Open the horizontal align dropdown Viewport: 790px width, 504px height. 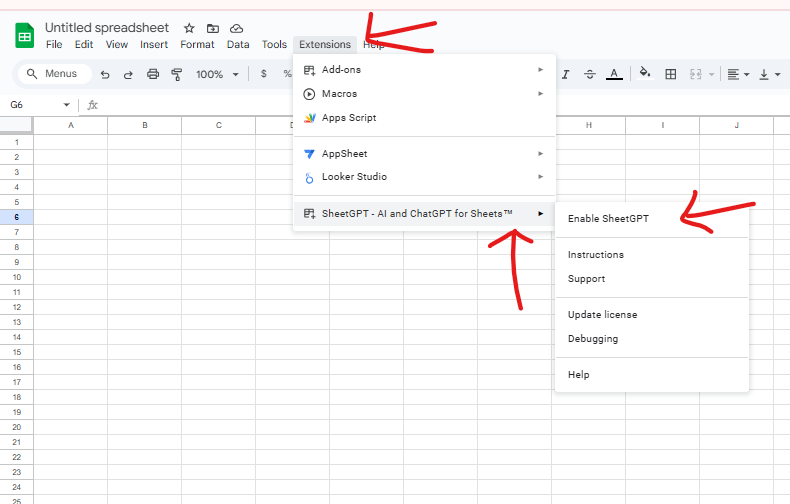(738, 75)
